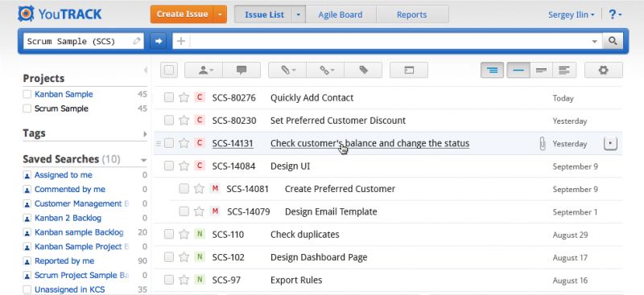The width and height of the screenshot is (644, 295).
Task: Tick the select-all issues checkbox
Action: click(x=169, y=70)
